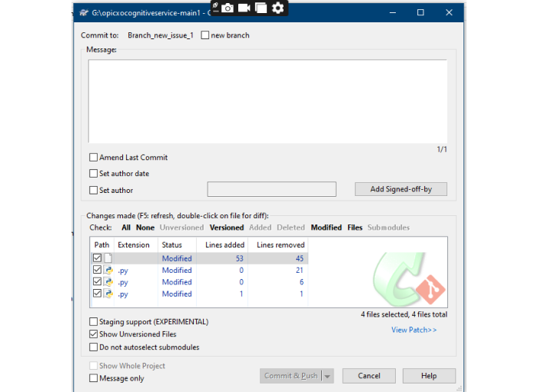Click the Add Signed-off-by button
Screen dimensions: 538x392
click(x=400, y=189)
